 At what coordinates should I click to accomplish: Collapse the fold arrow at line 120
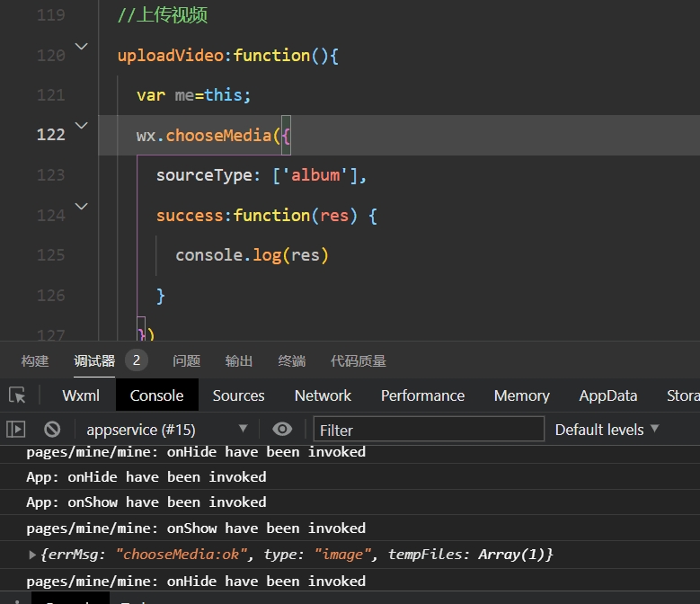pos(81,46)
